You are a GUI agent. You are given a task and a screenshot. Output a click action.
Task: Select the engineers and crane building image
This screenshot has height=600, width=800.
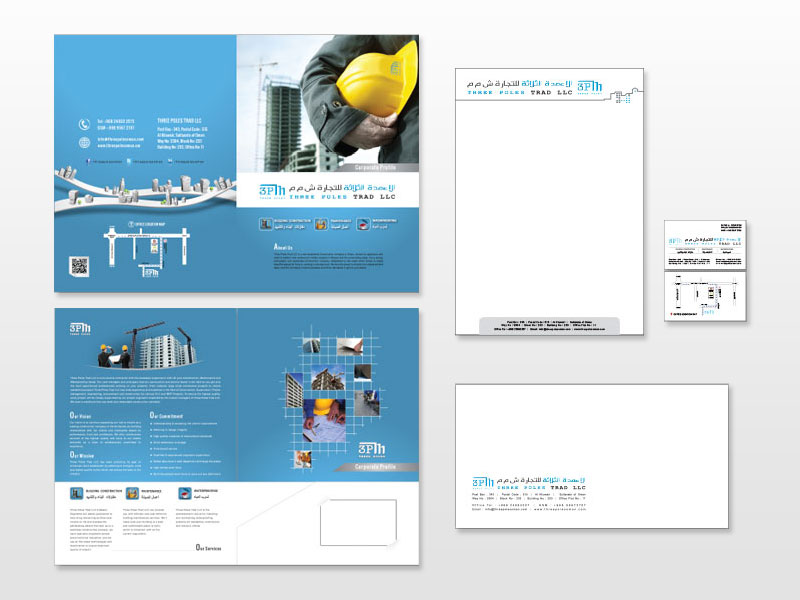pos(147,345)
